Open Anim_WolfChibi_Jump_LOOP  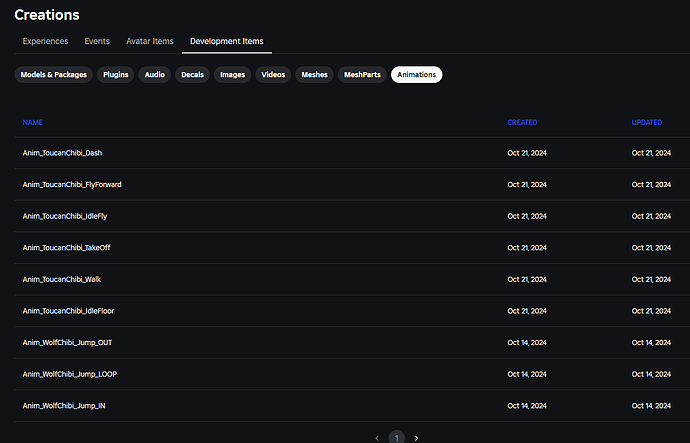click(x=70, y=374)
